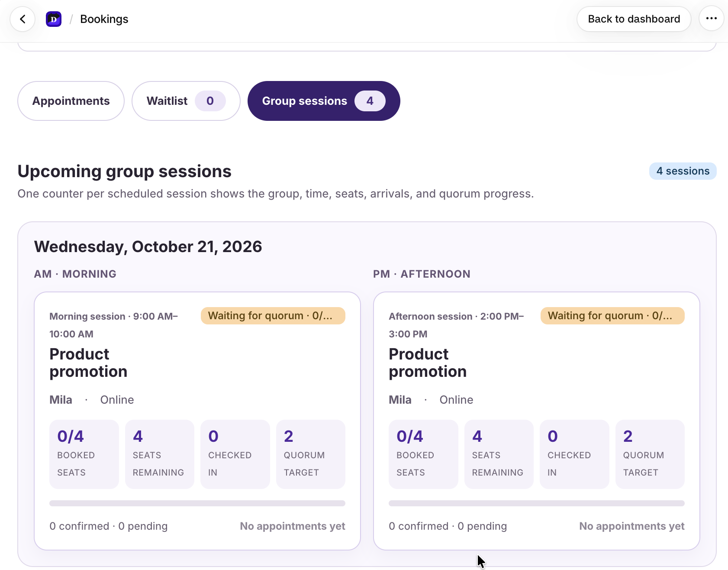Click 2 Quorum Target in Afternoon session

[x=650, y=454]
